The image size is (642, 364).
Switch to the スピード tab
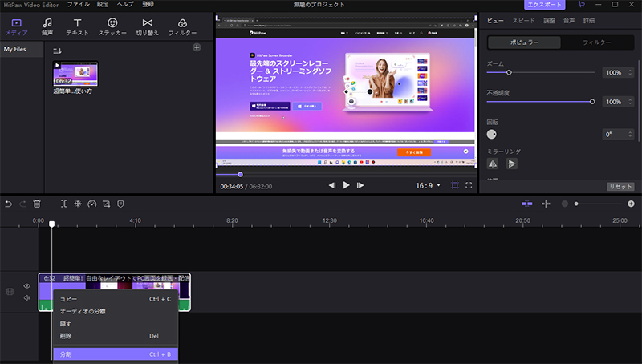pyautogui.click(x=522, y=18)
